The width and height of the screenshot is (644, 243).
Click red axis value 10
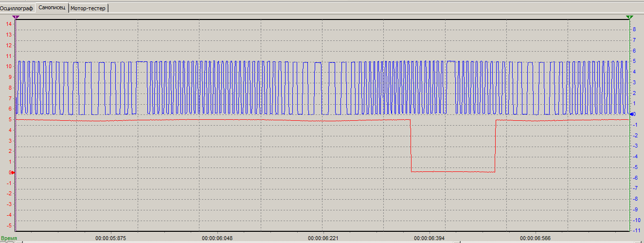(8, 66)
